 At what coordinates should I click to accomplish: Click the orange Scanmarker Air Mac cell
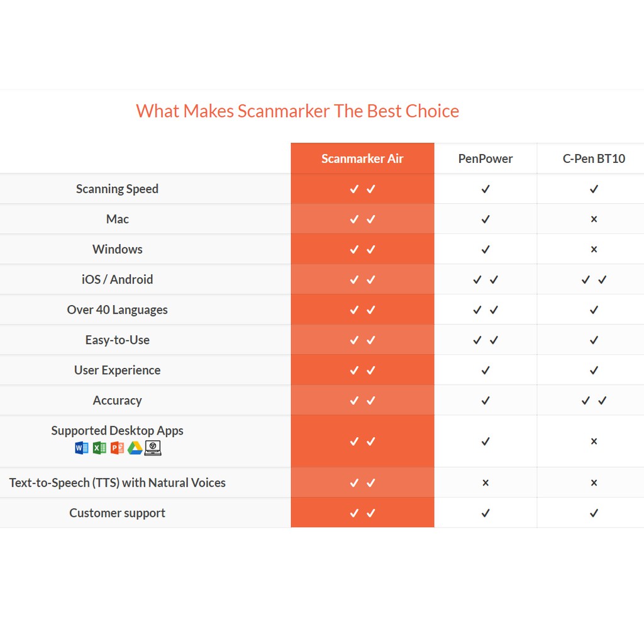coord(362,219)
